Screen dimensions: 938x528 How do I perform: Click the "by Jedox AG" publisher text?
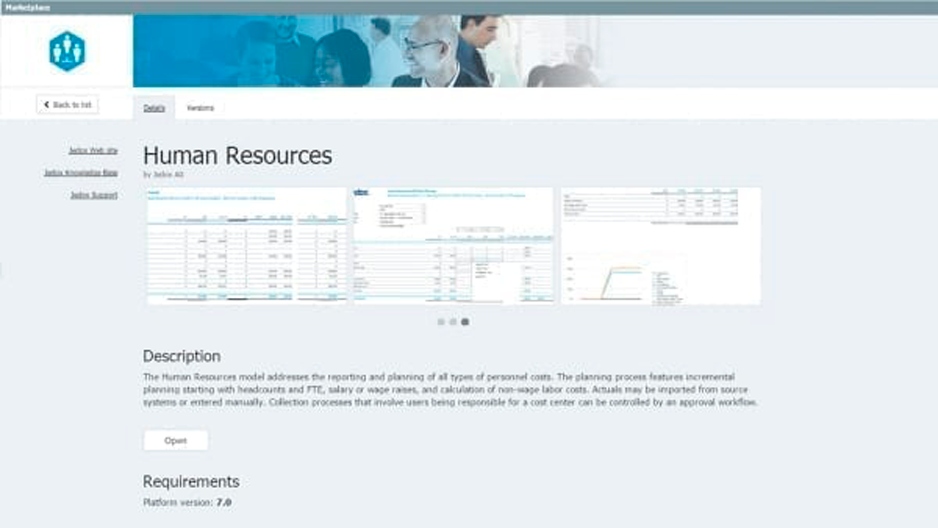(164, 175)
